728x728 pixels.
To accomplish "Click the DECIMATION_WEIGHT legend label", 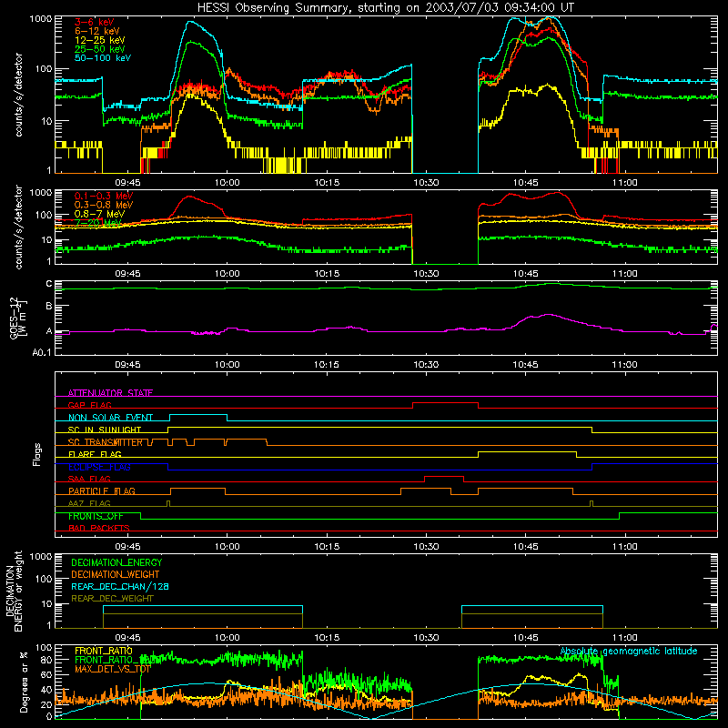I will [116, 575].
